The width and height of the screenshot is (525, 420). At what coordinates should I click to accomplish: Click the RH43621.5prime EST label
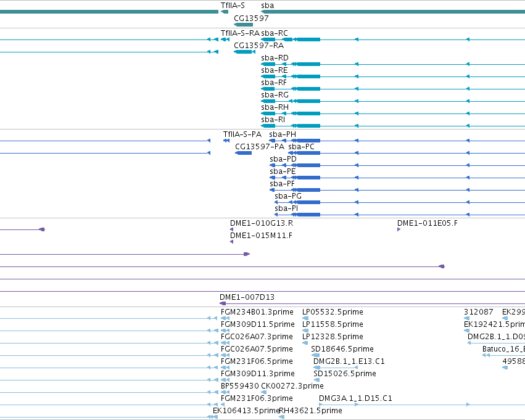311,411
